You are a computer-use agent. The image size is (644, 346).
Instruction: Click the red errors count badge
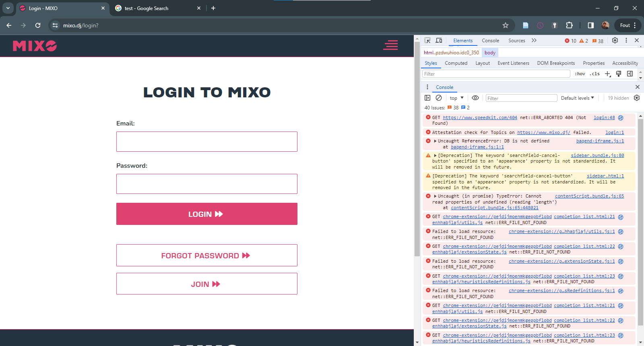point(571,41)
